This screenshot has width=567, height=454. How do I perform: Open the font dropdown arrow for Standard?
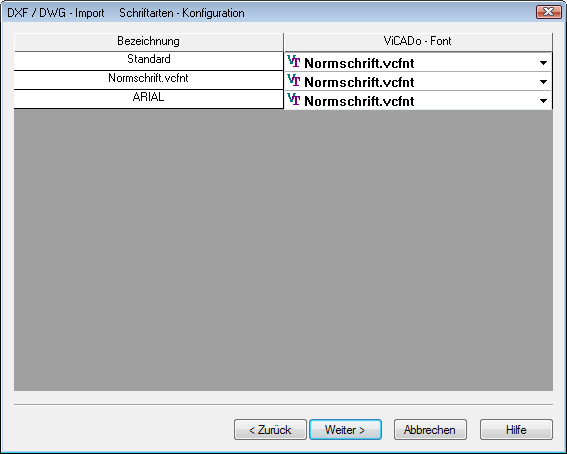(x=543, y=63)
